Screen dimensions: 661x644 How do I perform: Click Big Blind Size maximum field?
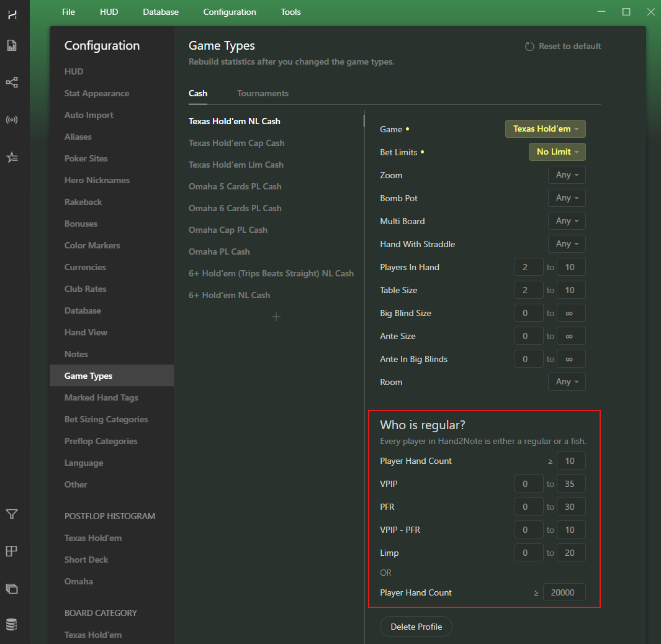(571, 313)
